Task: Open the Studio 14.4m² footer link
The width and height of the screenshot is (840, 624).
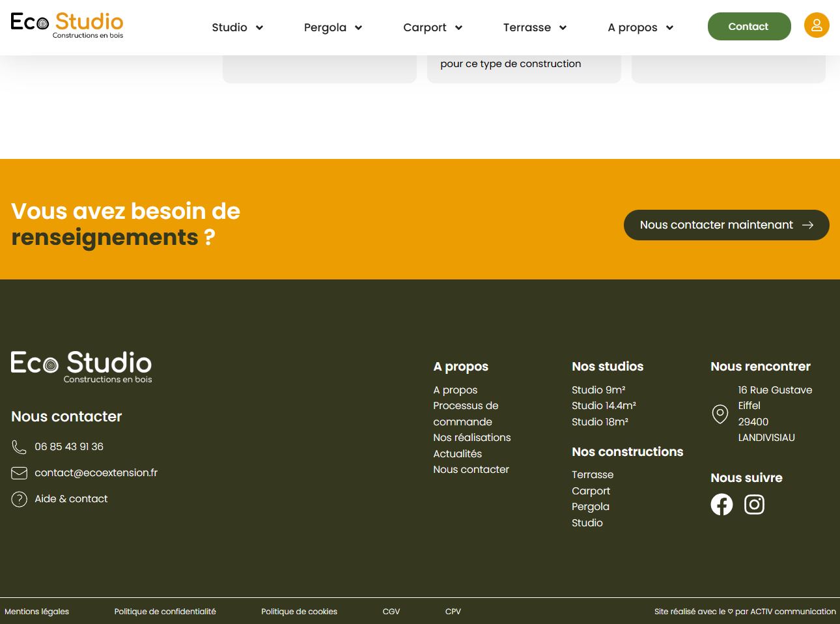Action: point(604,406)
